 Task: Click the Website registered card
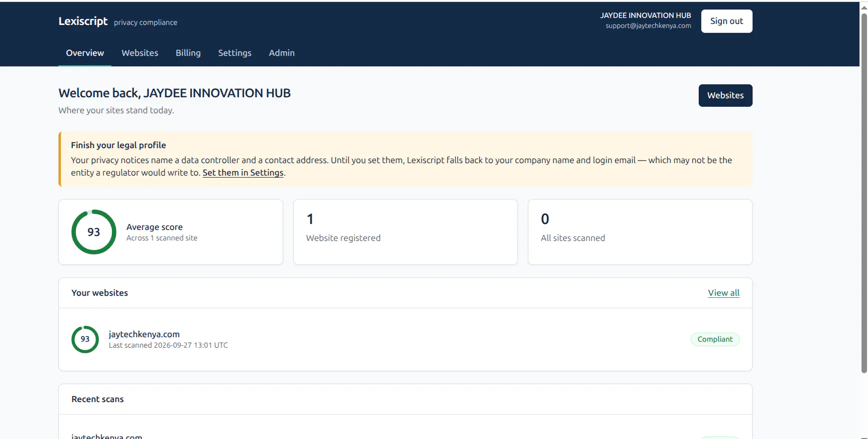point(406,232)
